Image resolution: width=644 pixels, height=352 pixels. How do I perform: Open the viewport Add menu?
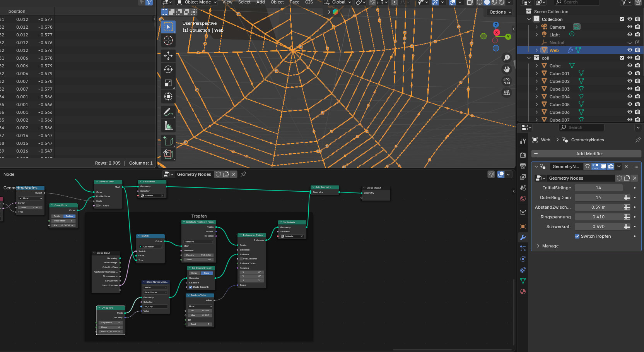(261, 2)
